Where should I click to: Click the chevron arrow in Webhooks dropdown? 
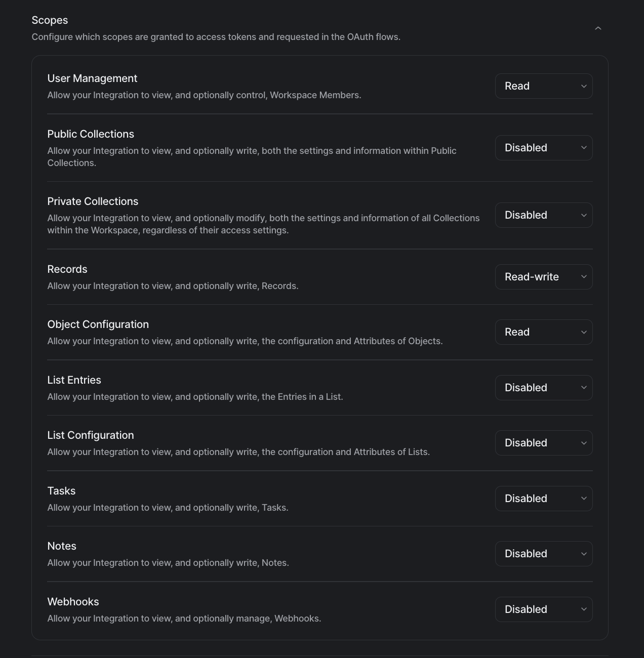point(584,609)
